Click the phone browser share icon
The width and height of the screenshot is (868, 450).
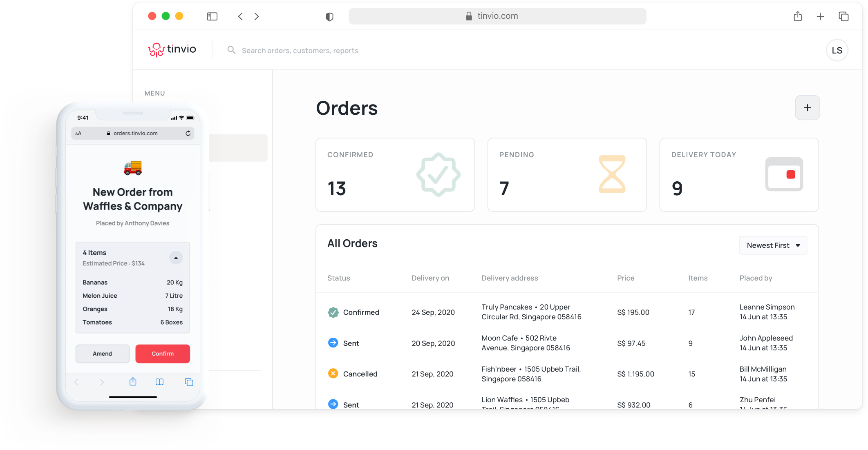[x=133, y=381]
